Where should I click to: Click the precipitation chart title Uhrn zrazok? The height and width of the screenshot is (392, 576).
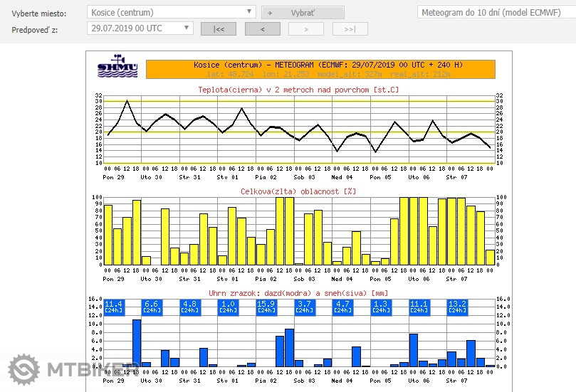click(298, 292)
